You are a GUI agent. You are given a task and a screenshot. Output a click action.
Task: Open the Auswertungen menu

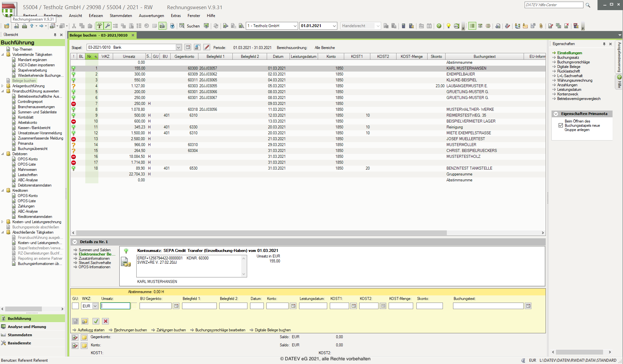(x=151, y=16)
